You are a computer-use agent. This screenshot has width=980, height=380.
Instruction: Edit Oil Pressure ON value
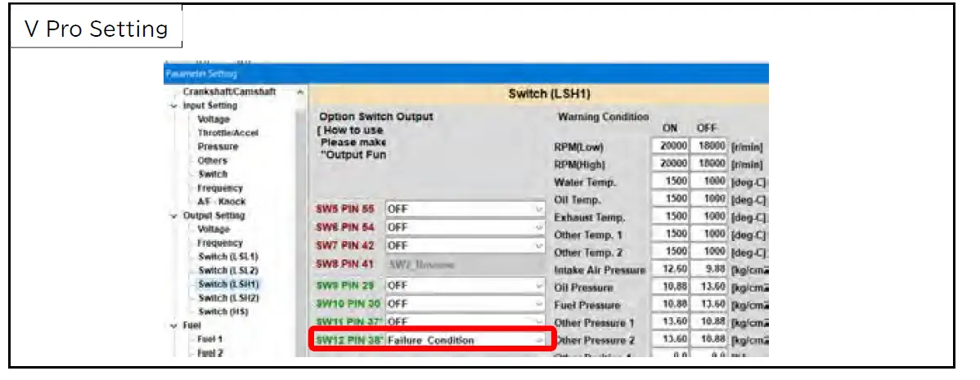coord(670,287)
